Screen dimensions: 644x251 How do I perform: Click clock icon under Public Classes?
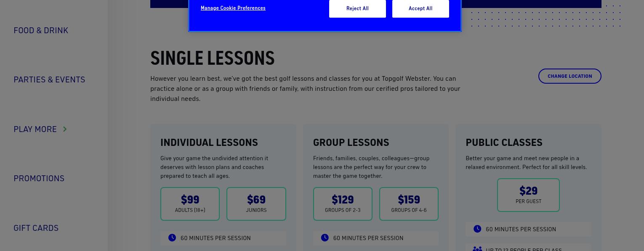[x=477, y=229]
